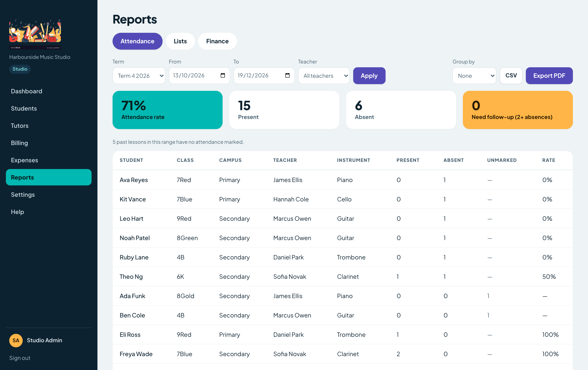Click the Need follow-up card
This screenshot has height=370, width=588.
pos(518,110)
